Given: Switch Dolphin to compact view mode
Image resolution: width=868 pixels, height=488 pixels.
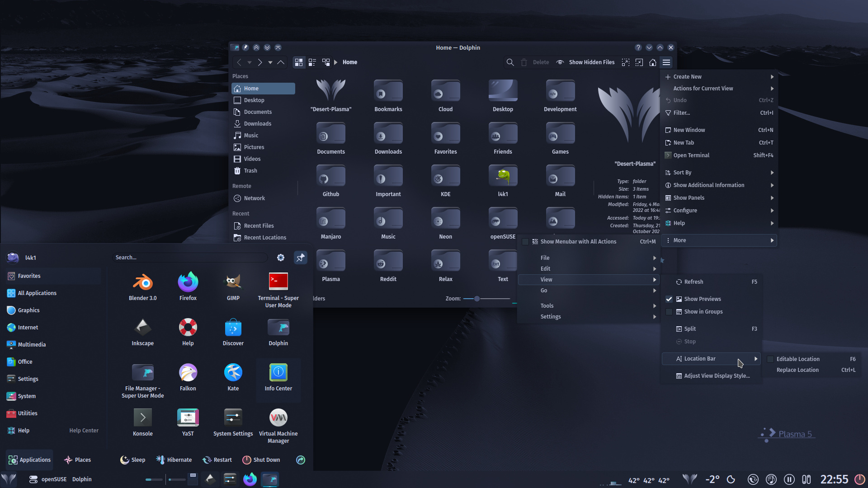Looking at the screenshot, I should click(x=312, y=62).
